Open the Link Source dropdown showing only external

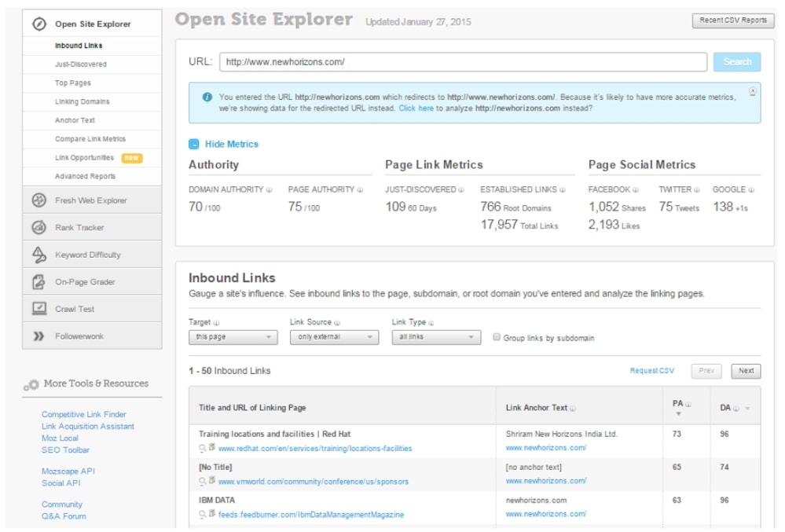335,337
